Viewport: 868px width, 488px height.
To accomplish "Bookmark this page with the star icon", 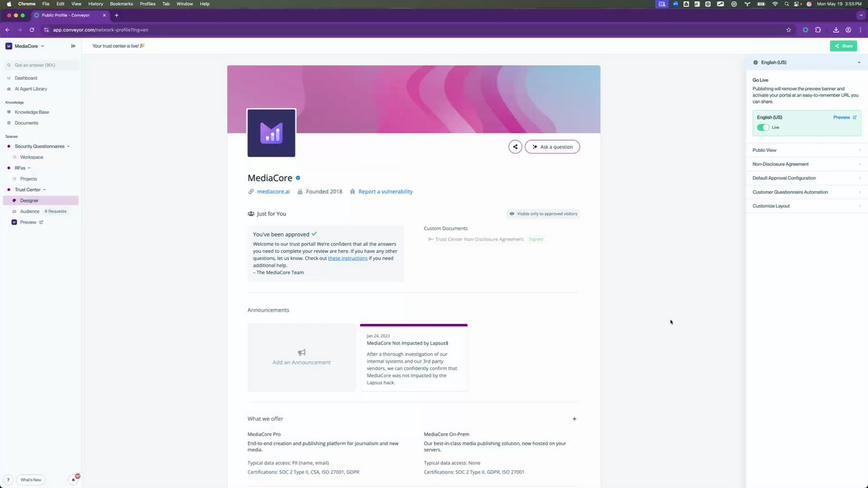I will (789, 30).
